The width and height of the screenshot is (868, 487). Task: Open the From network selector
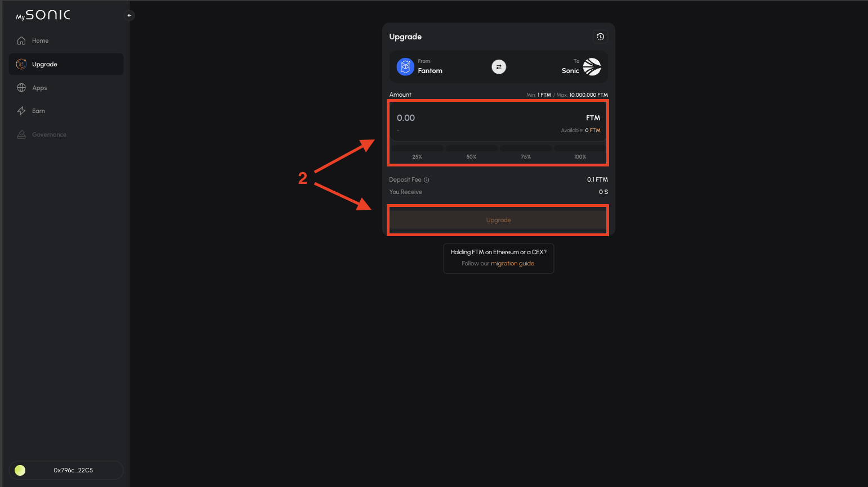point(430,66)
